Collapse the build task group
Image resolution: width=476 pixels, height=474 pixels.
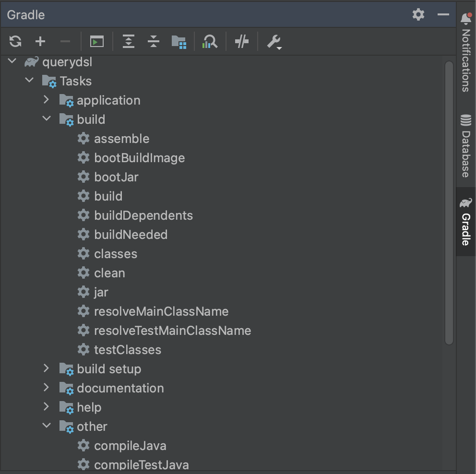(47, 118)
